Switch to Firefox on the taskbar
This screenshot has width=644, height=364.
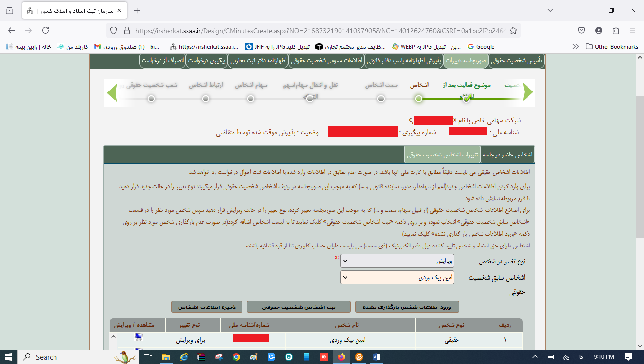coord(341,357)
